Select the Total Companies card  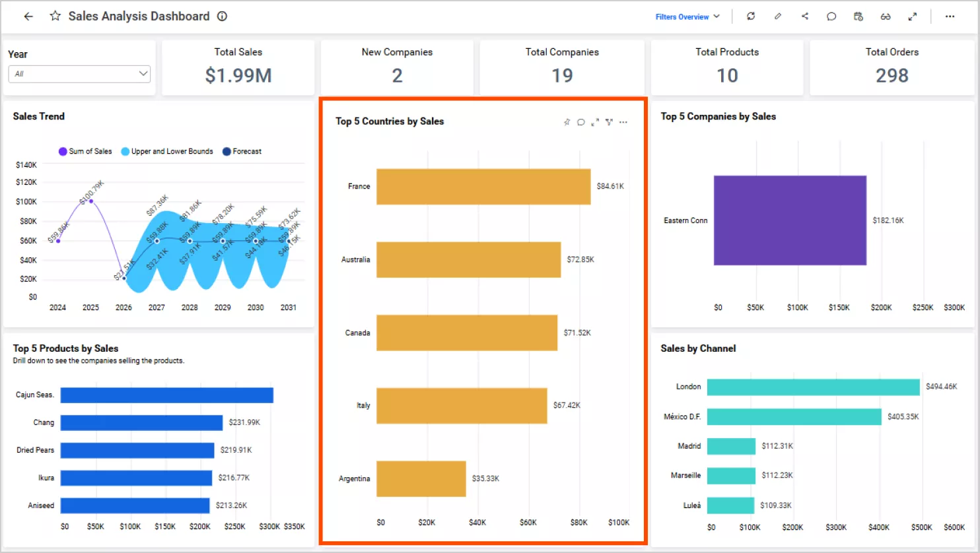[x=562, y=68]
